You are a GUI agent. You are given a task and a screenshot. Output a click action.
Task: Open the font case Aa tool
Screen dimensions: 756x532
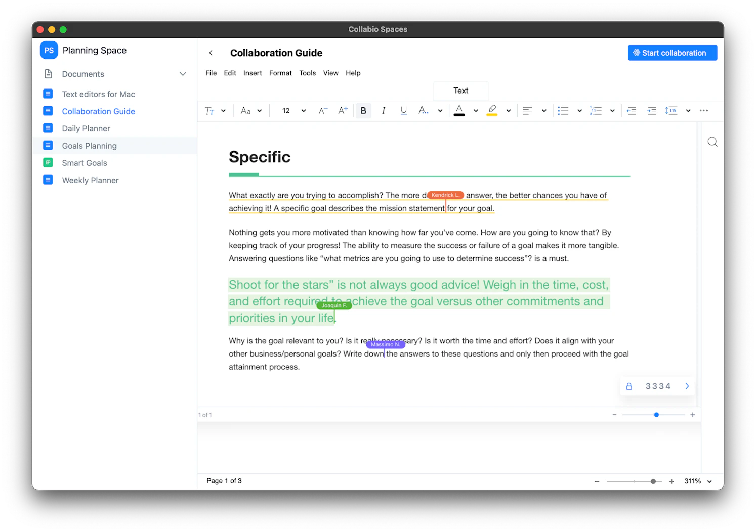click(x=245, y=111)
